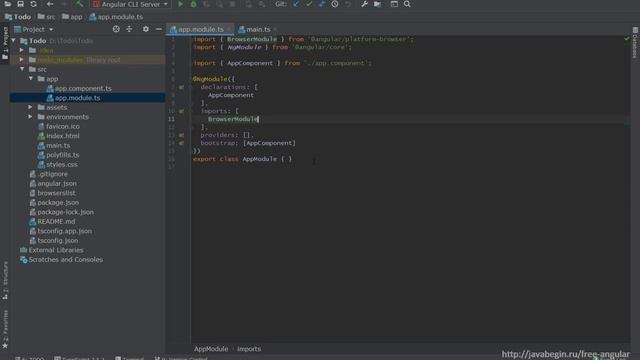Click the Build hammer icon

coord(80,4)
